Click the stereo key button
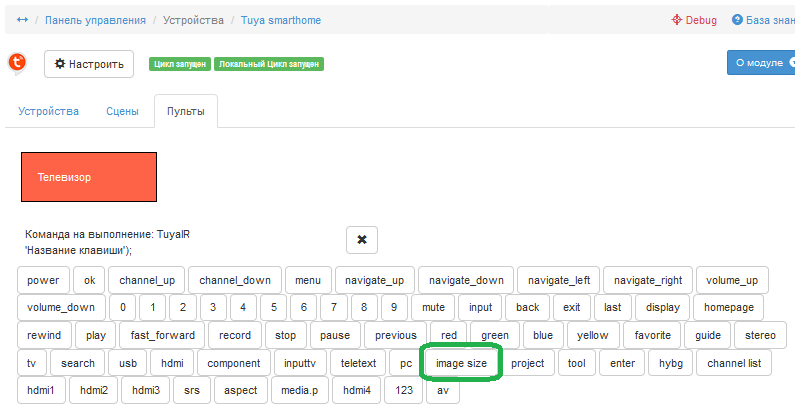 pyautogui.click(x=760, y=335)
